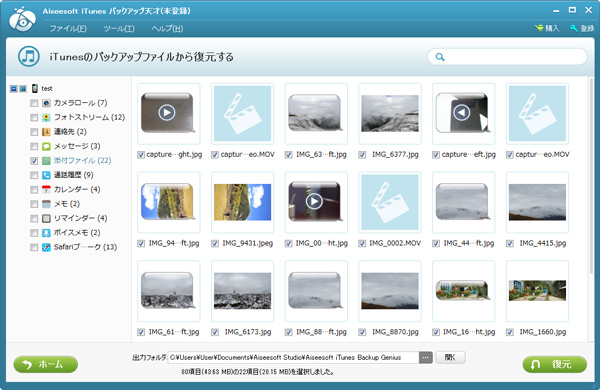The image size is (600, 390).
Task: Click the IMG_63···ft.jpg file name
Action: tap(321, 155)
